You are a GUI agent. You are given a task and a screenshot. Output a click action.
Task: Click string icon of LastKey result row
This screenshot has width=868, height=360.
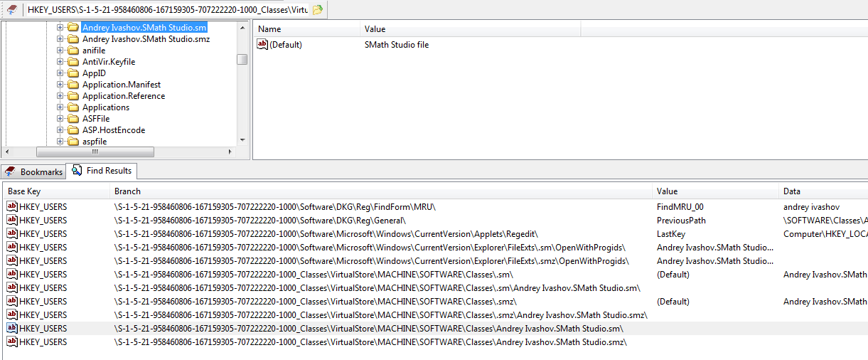pos(11,234)
